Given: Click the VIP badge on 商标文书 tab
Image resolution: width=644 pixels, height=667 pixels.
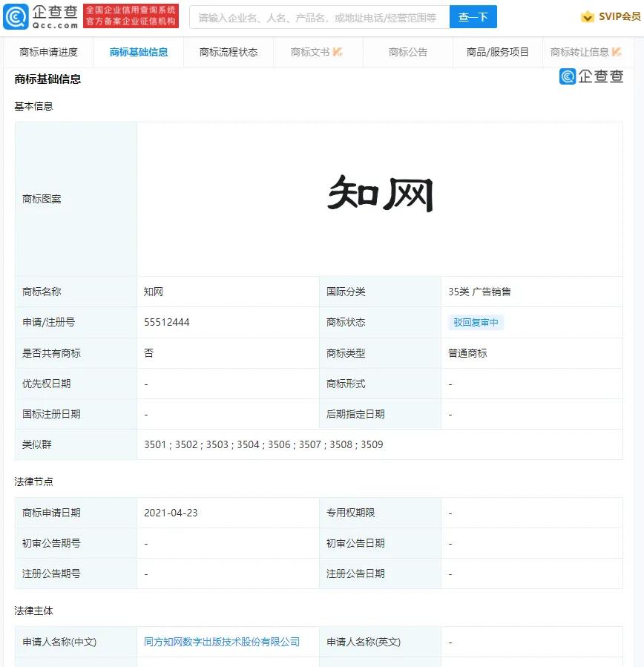Looking at the screenshot, I should pos(338,52).
